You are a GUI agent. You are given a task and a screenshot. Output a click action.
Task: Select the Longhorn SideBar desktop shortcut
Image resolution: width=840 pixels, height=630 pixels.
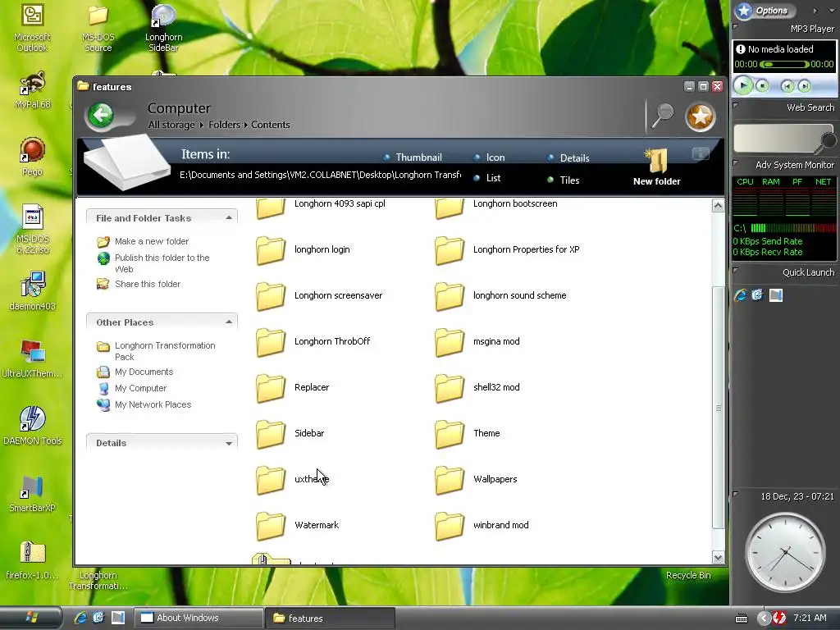tap(163, 28)
